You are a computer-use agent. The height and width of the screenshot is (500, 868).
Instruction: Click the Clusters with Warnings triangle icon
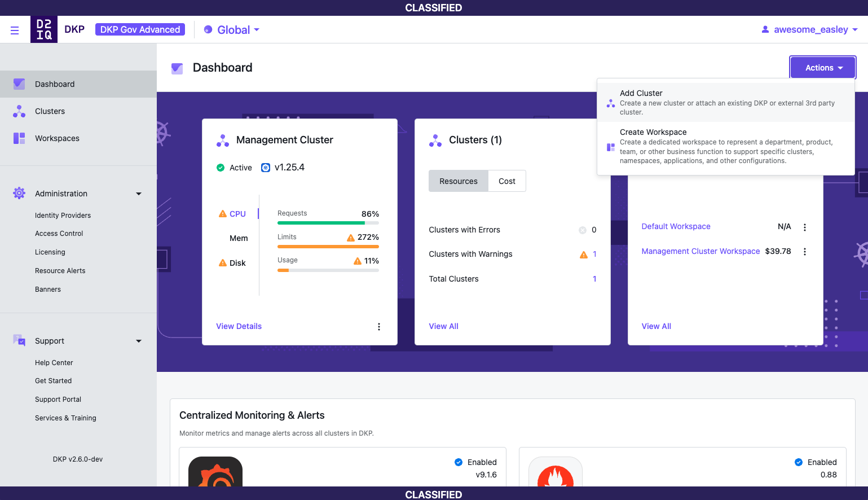(x=584, y=255)
